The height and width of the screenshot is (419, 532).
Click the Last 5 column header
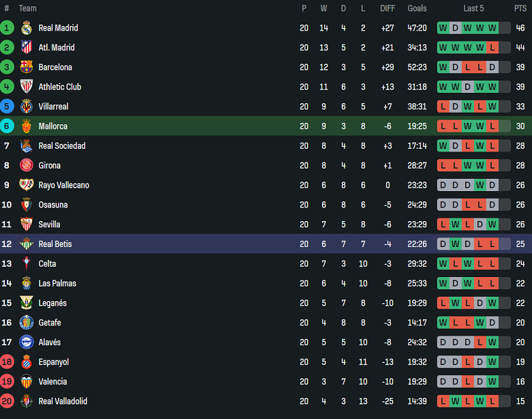(473, 8)
